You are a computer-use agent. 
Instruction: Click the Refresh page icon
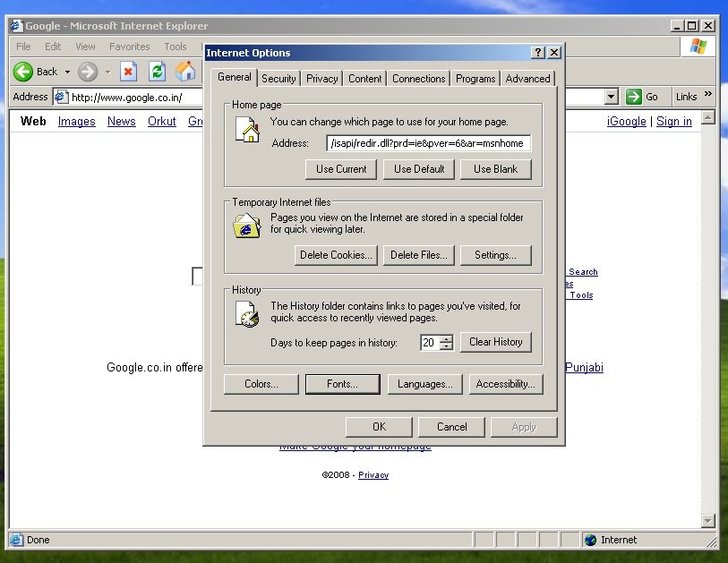point(157,72)
